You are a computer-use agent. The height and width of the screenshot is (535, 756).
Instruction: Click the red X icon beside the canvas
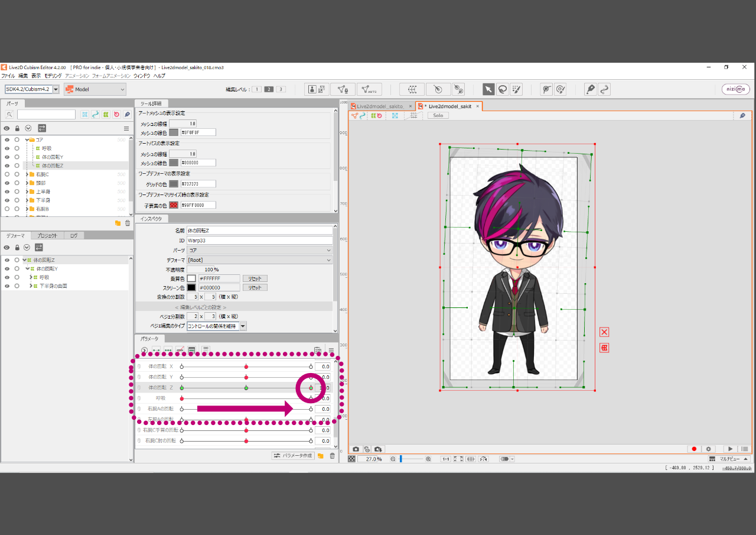pos(604,332)
